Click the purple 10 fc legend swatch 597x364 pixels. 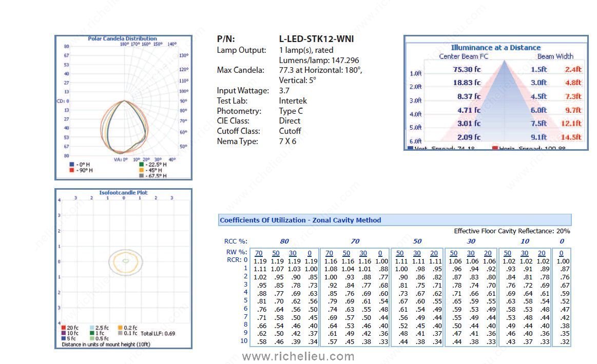pyautogui.click(x=63, y=333)
